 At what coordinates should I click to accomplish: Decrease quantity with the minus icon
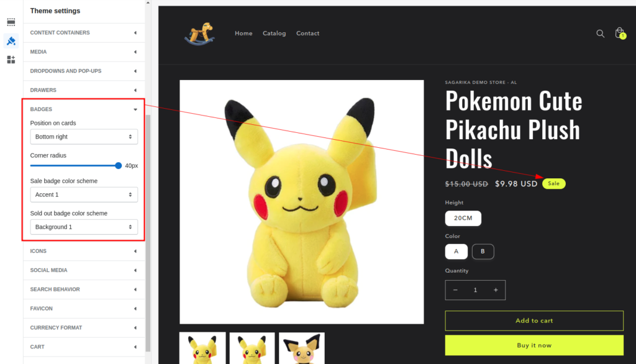[x=455, y=290]
